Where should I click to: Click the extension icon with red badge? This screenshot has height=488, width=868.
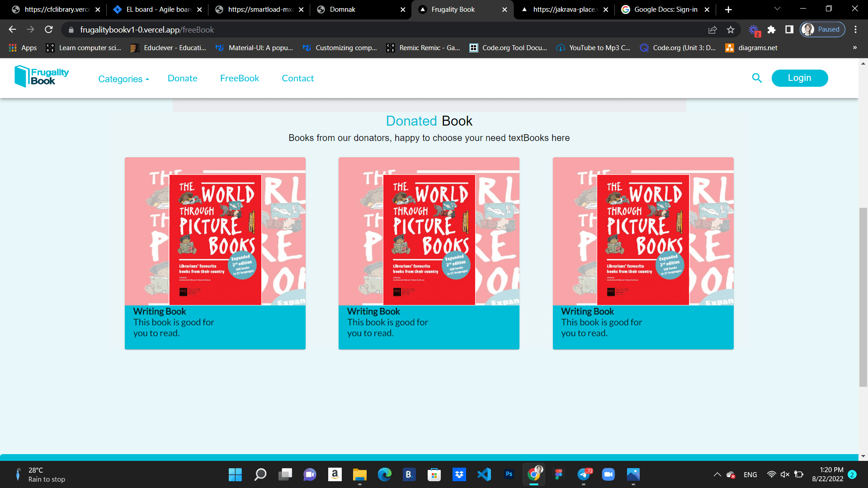point(754,30)
